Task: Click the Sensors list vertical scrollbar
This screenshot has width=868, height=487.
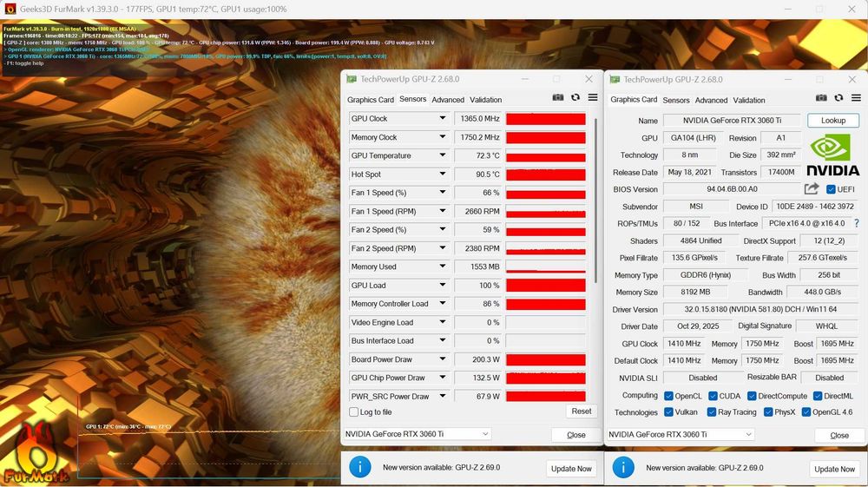Action: 595,200
